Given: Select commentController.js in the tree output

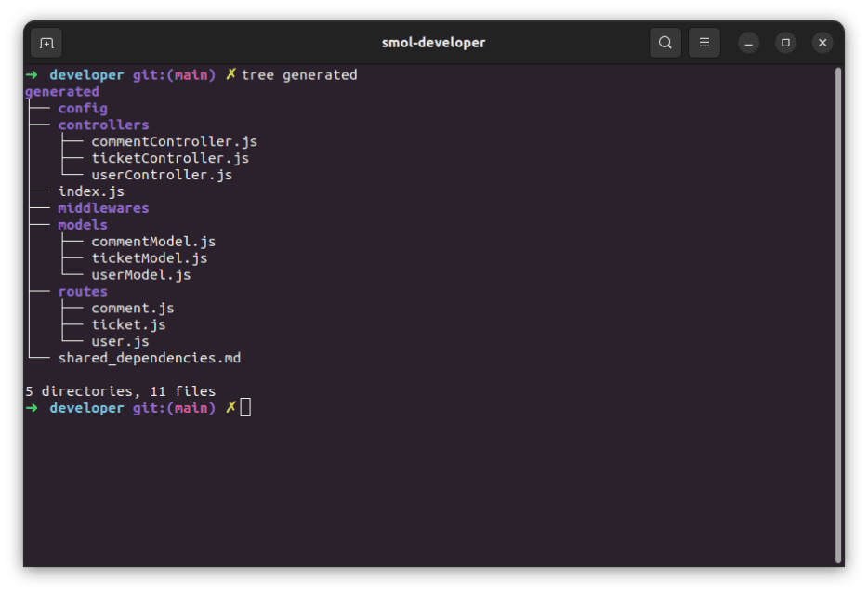Looking at the screenshot, I should click(174, 141).
